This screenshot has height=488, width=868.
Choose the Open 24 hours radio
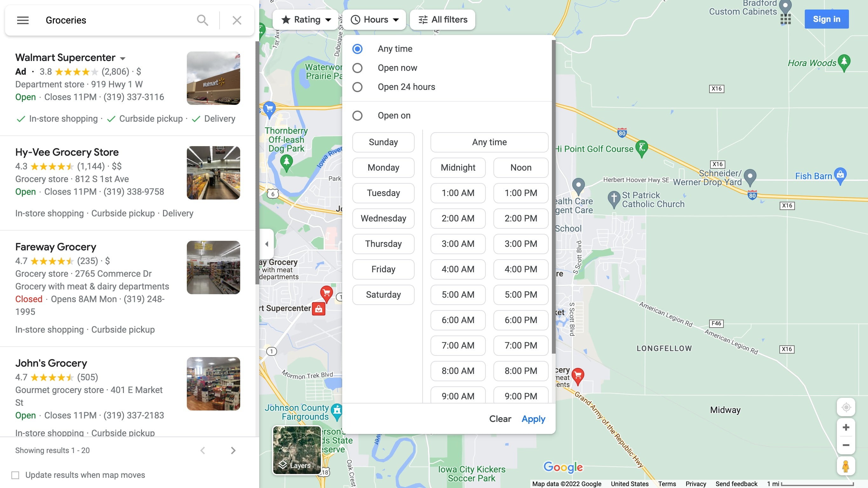click(x=357, y=87)
